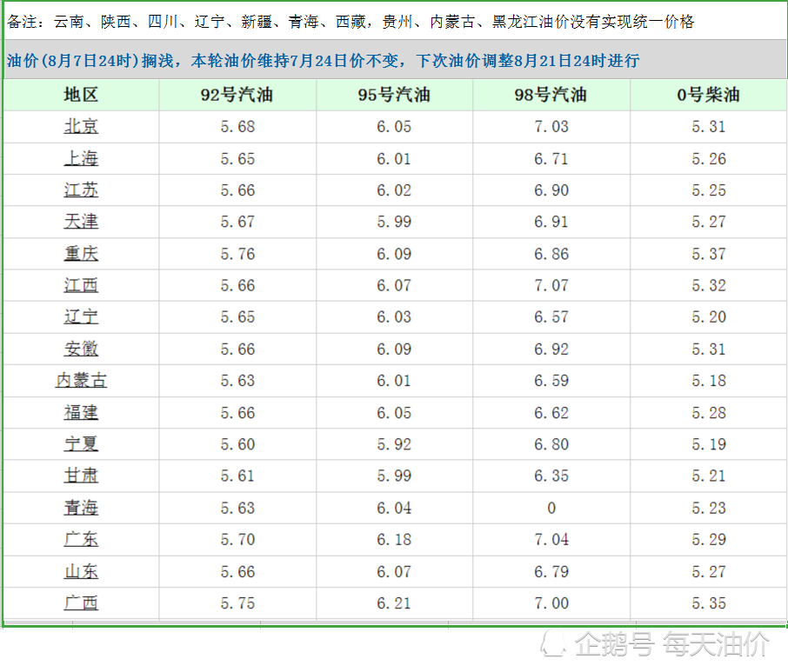Open the 上海 region link

coord(81,158)
